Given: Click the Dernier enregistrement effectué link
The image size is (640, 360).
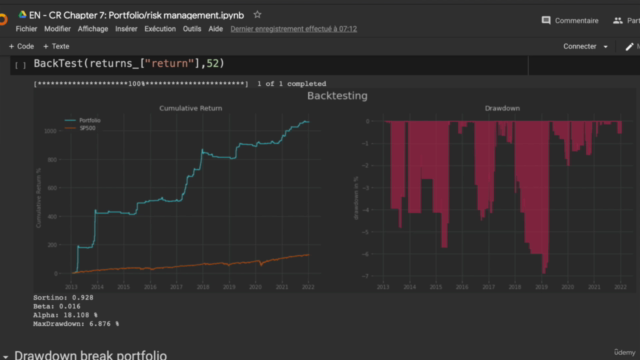Looking at the screenshot, I should (x=293, y=29).
